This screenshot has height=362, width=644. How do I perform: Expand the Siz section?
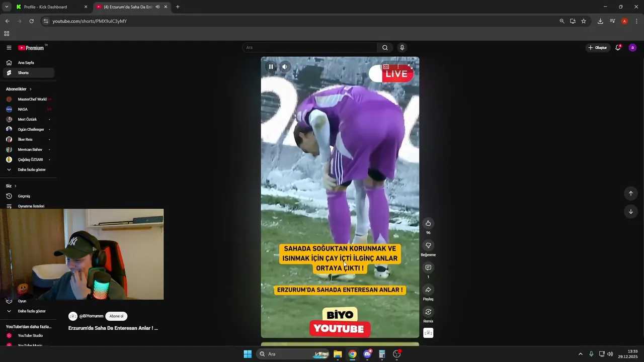[11, 186]
